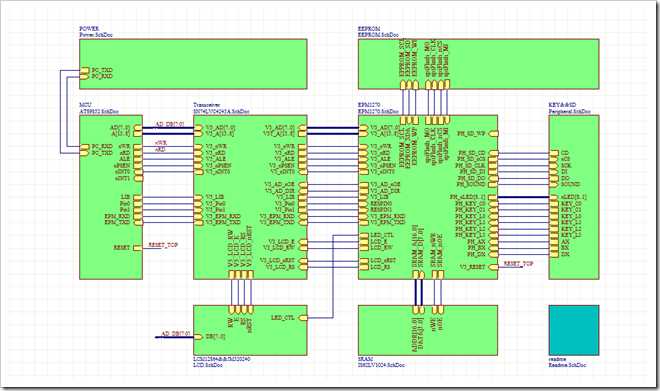Image resolution: width=660 pixels, height=391 pixels.
Task: Select the teal Readme sheet block
Action: pyautogui.click(x=574, y=330)
